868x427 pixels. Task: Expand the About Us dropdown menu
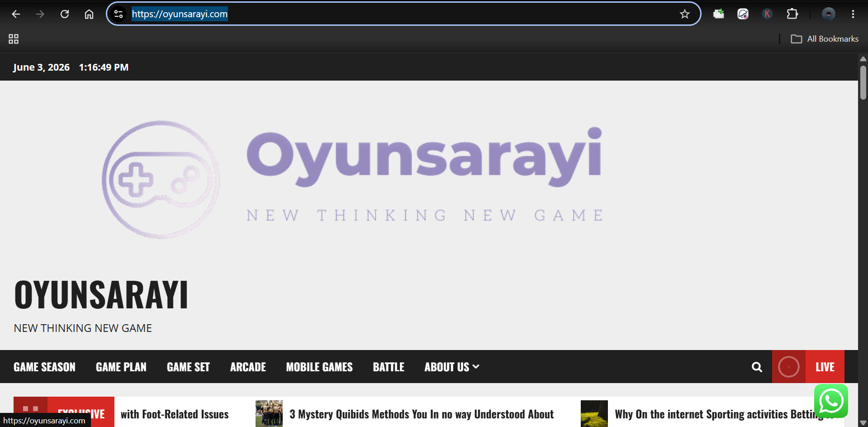pos(451,367)
